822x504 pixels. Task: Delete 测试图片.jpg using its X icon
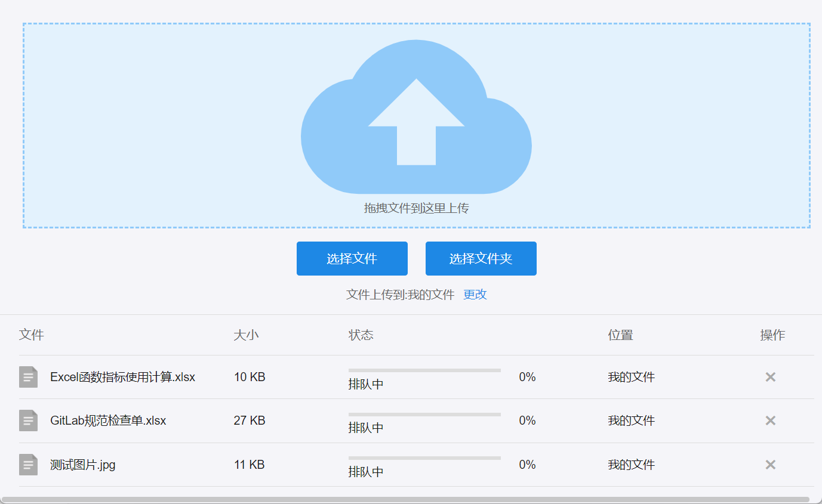[770, 465]
